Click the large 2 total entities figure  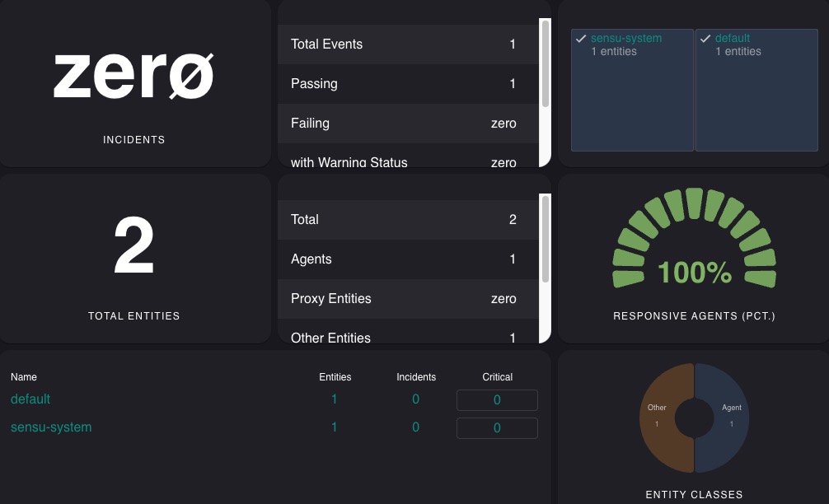click(x=133, y=245)
